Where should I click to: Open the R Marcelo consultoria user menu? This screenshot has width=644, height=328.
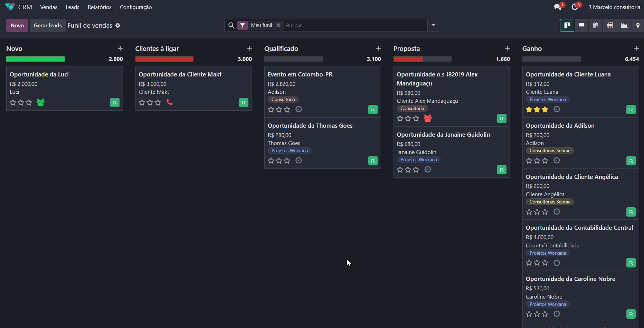(614, 7)
